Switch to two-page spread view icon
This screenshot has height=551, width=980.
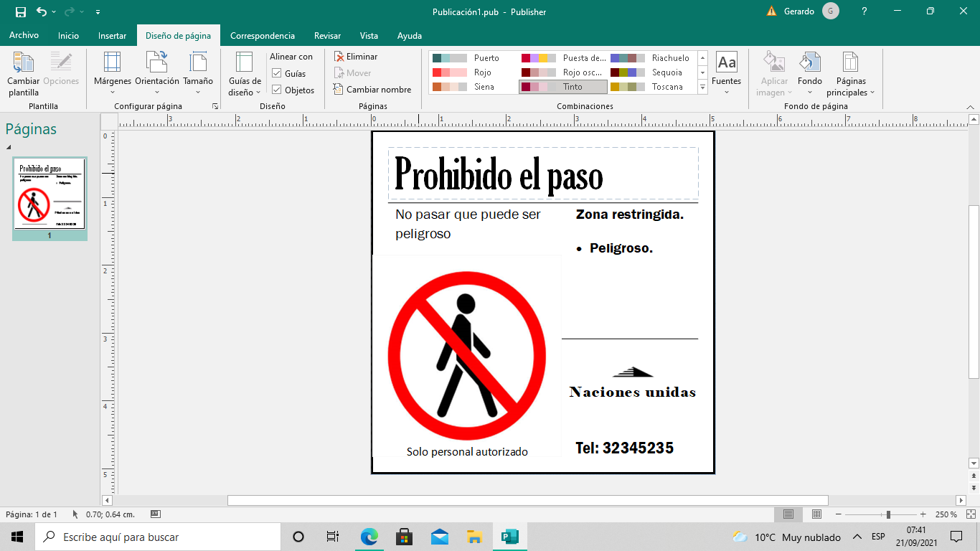(816, 514)
